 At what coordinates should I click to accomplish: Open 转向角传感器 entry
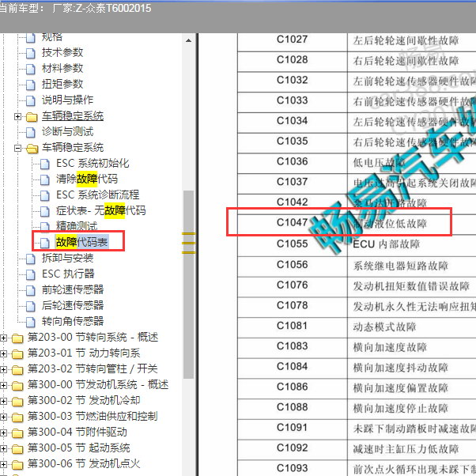click(x=73, y=322)
